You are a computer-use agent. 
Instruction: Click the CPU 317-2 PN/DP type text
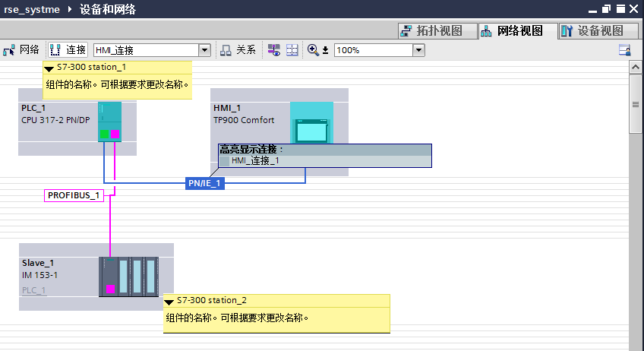tap(55, 120)
